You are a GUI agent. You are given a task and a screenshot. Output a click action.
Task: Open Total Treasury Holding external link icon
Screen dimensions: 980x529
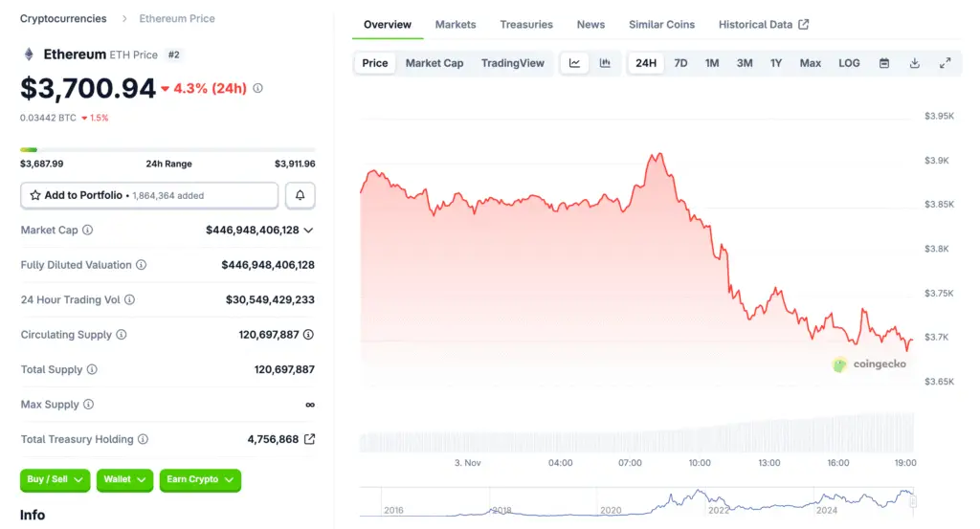tap(309, 439)
